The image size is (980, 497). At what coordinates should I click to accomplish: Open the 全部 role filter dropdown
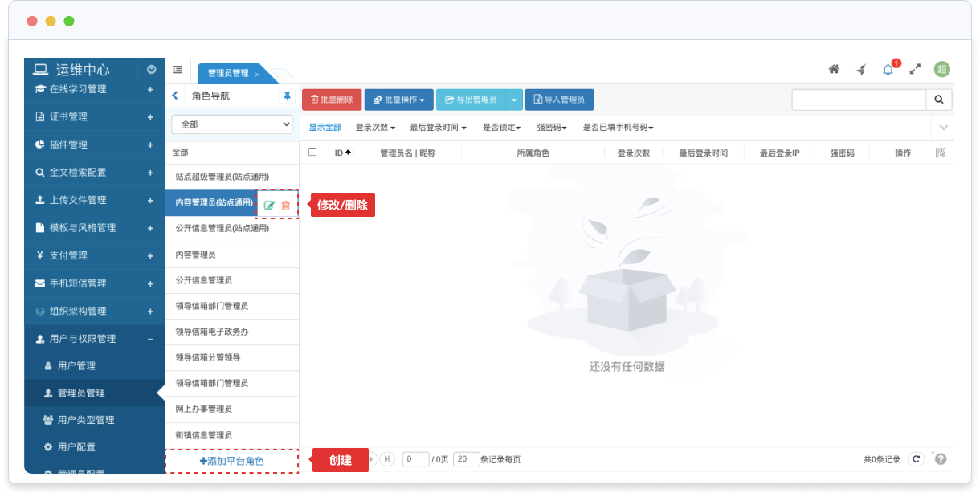(x=231, y=124)
